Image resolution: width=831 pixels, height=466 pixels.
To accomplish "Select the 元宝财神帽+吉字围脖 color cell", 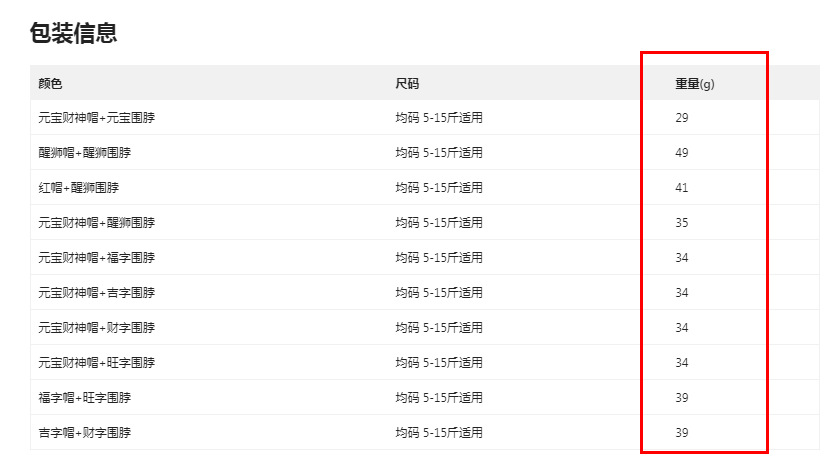I will tap(96, 293).
